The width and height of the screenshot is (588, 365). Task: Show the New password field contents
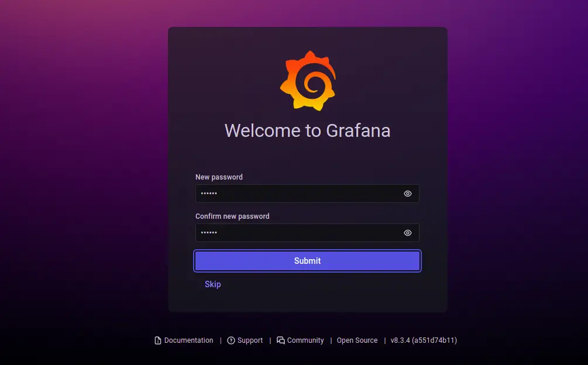[408, 194]
